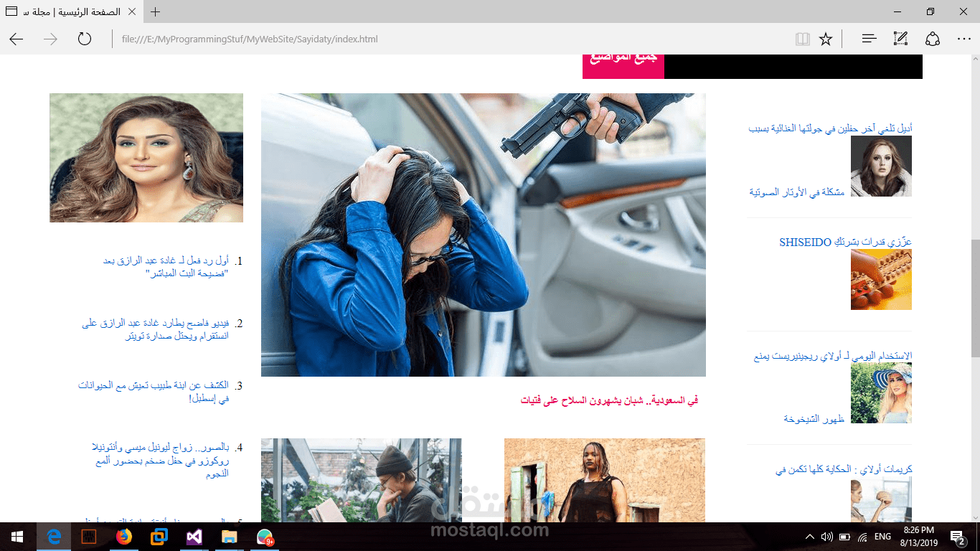Open the زواج ليونيل ميسي وأنتونيلا روكوزو link
The width and height of the screenshot is (980, 551).
160,460
